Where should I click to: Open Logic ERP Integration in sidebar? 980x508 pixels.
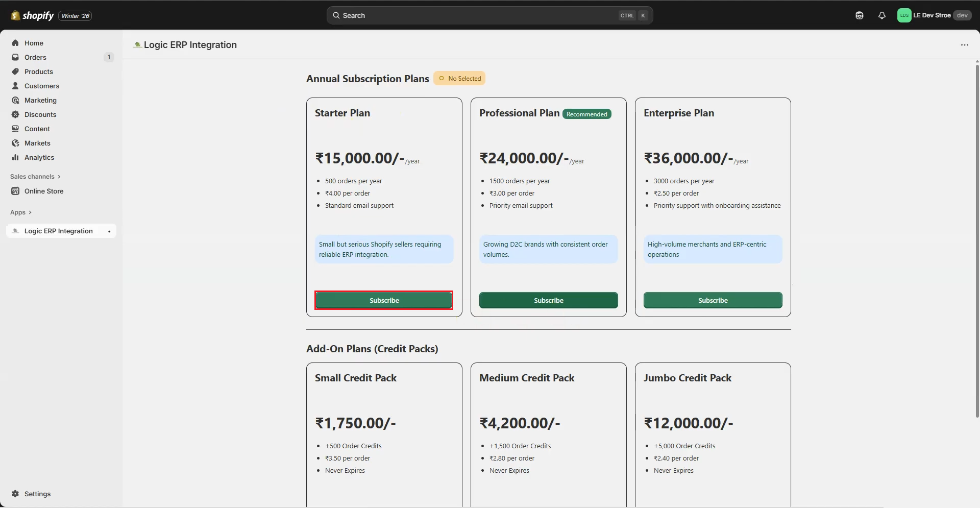tap(58, 231)
